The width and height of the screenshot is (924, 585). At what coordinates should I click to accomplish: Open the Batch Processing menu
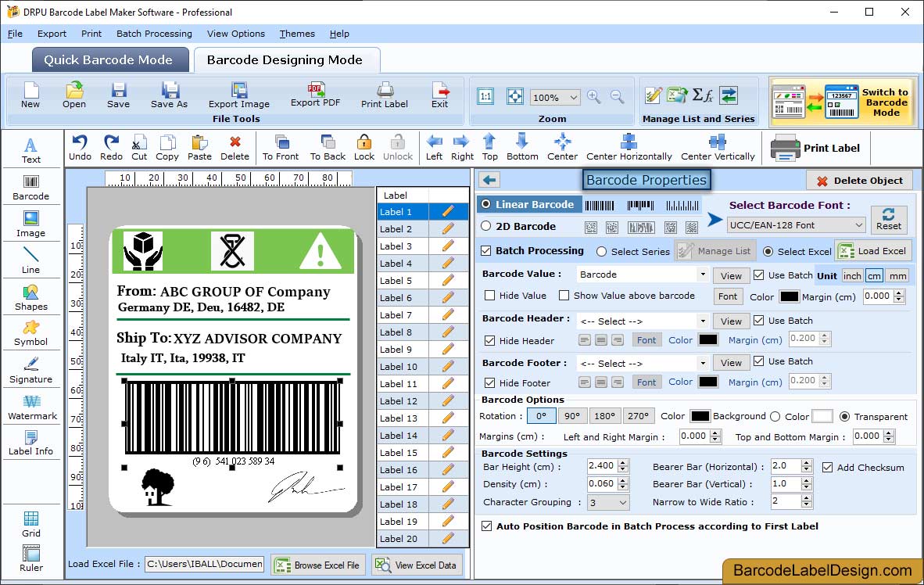pyautogui.click(x=154, y=34)
